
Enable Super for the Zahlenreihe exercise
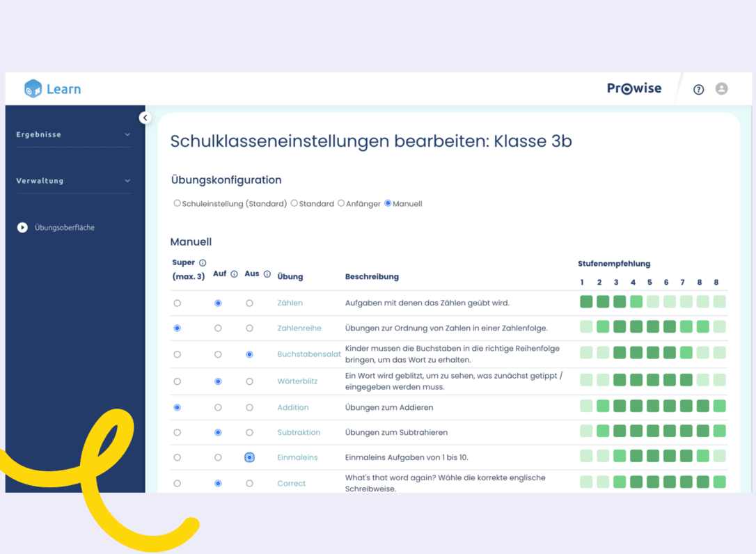(x=177, y=329)
